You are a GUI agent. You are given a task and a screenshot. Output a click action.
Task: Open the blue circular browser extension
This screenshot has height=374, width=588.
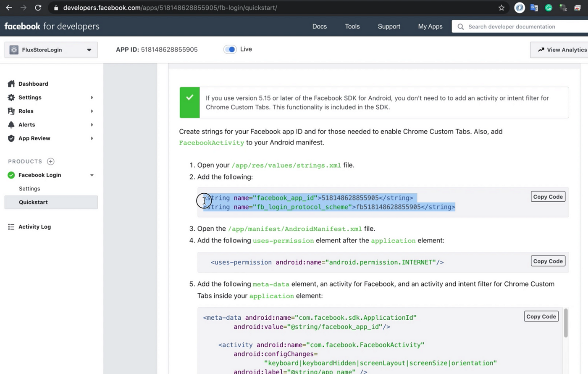[520, 8]
